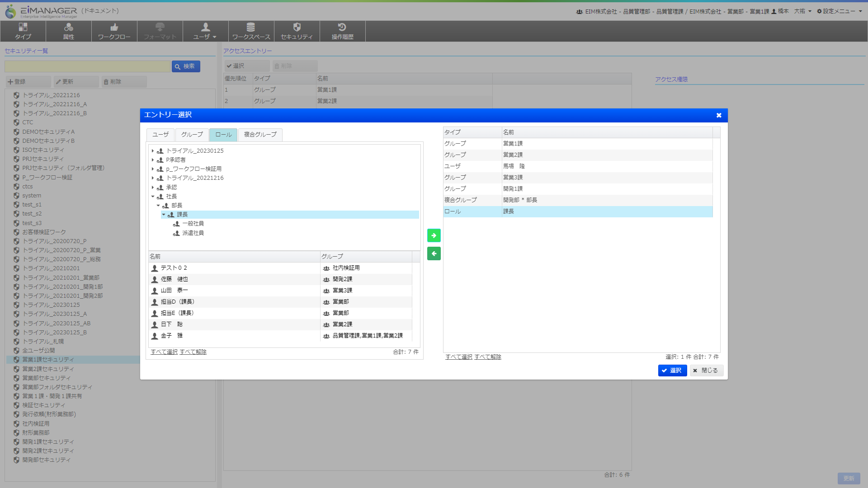The width and height of the screenshot is (868, 488).
Task: Select the 一般社員 role in tree
Action: (193, 224)
